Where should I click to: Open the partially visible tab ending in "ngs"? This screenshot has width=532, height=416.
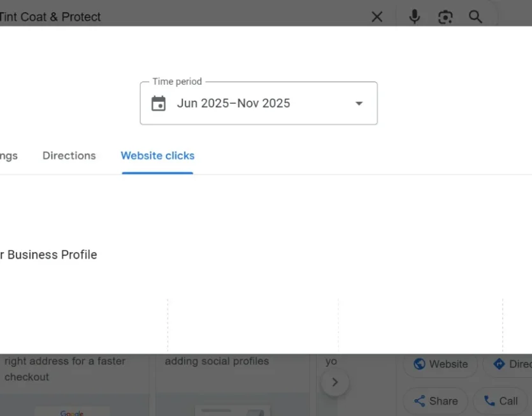[8, 155]
